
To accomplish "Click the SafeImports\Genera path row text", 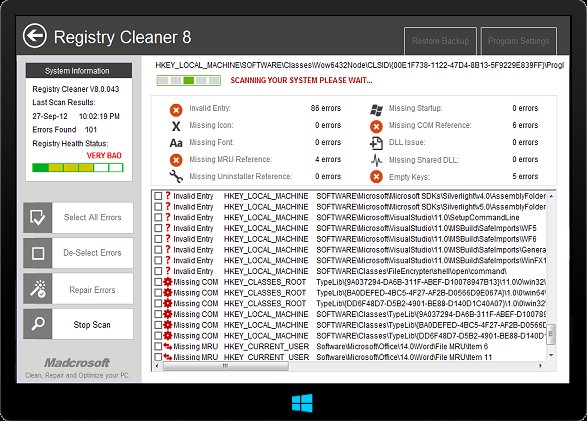I will 431,250.
